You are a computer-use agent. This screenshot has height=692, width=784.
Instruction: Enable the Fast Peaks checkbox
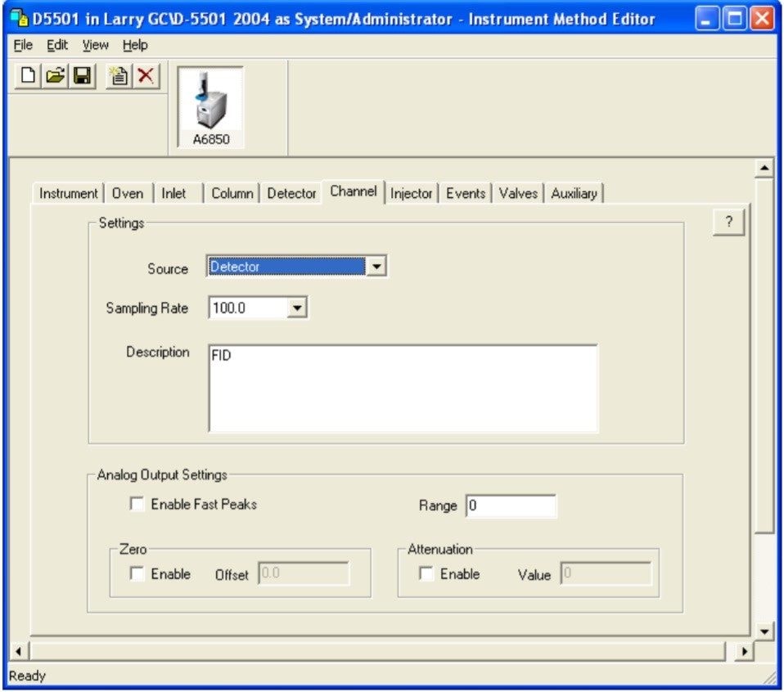(137, 504)
